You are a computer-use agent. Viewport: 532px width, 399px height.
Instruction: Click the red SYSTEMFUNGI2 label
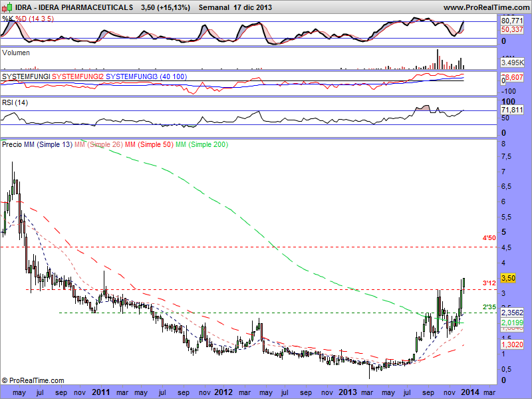78,76
